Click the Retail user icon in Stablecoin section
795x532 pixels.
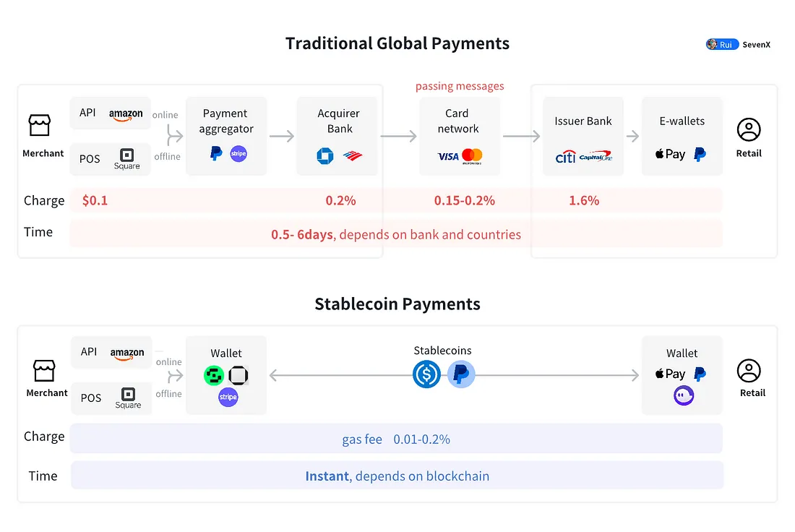749,370
